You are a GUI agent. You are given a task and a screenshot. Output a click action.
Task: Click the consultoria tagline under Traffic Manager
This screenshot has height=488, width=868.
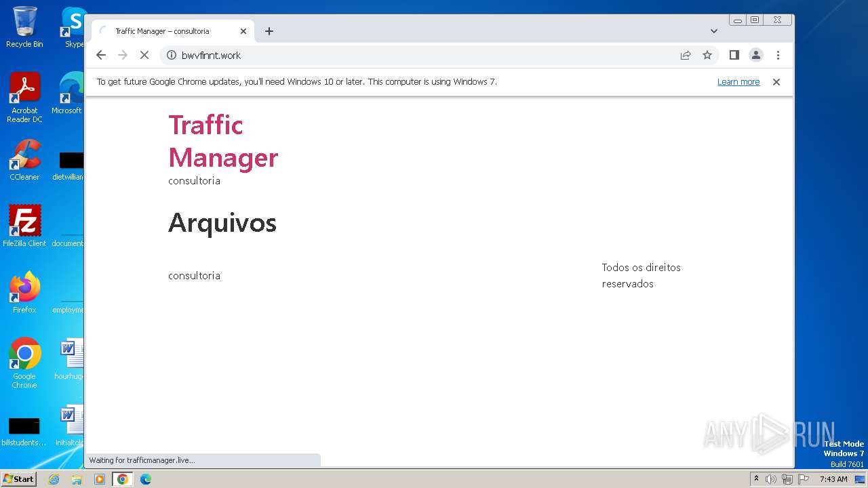pos(194,181)
